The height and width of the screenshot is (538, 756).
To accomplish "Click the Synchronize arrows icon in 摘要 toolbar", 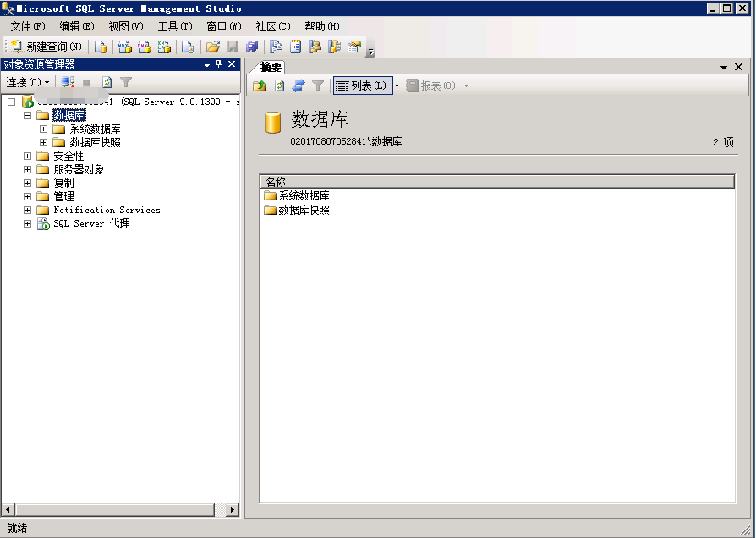I will tap(299, 85).
